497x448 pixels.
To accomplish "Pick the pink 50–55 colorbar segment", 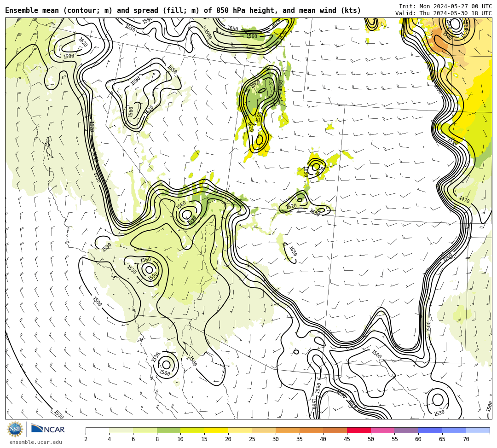I will tap(382, 430).
